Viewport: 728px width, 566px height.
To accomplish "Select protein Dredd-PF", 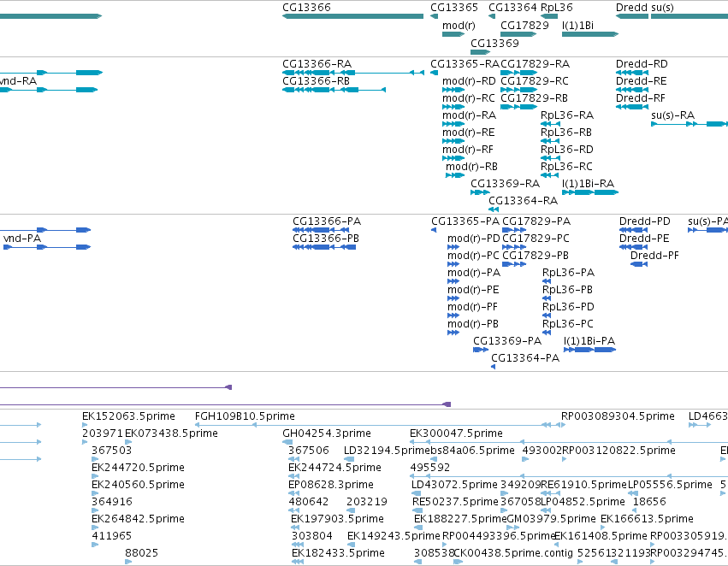I will pos(654,256).
